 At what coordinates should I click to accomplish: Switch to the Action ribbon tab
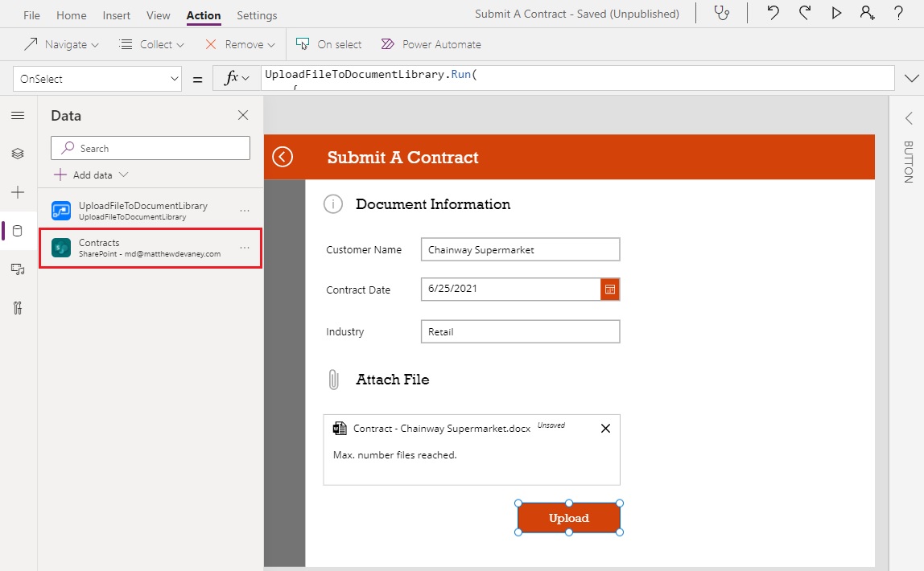coord(203,14)
